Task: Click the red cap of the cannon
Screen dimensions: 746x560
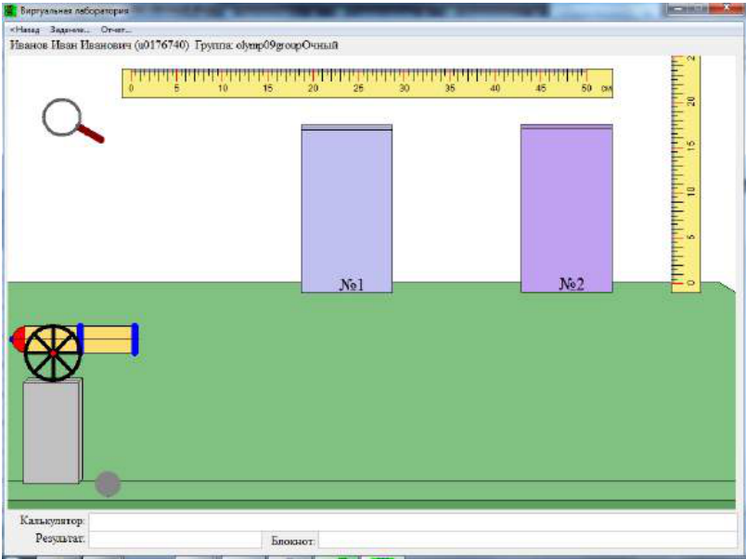Action: click(18, 339)
